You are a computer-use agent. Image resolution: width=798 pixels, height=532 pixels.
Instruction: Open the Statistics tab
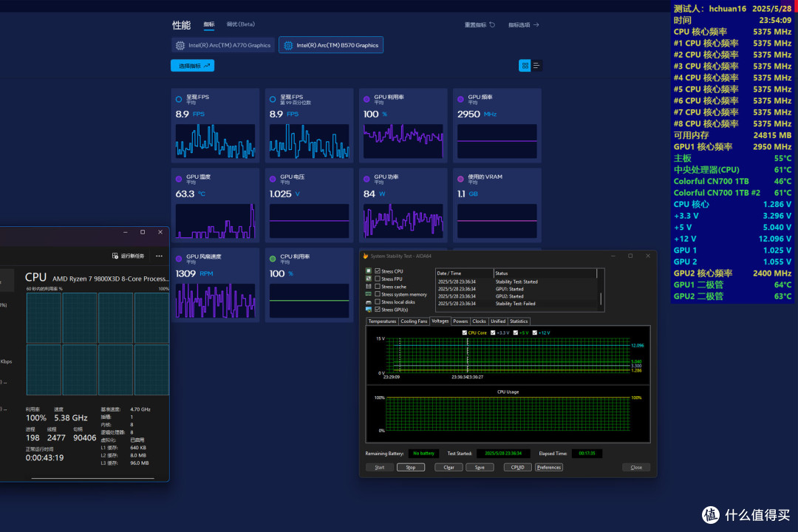click(519, 321)
